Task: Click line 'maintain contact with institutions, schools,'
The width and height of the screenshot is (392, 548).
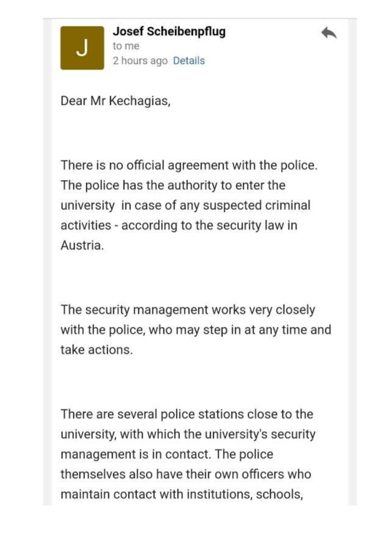Action: 182,495
